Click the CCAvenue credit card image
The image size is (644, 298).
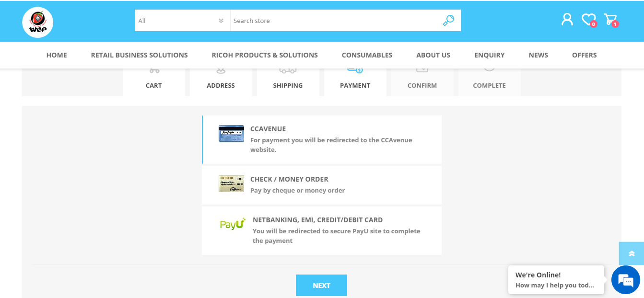(231, 134)
